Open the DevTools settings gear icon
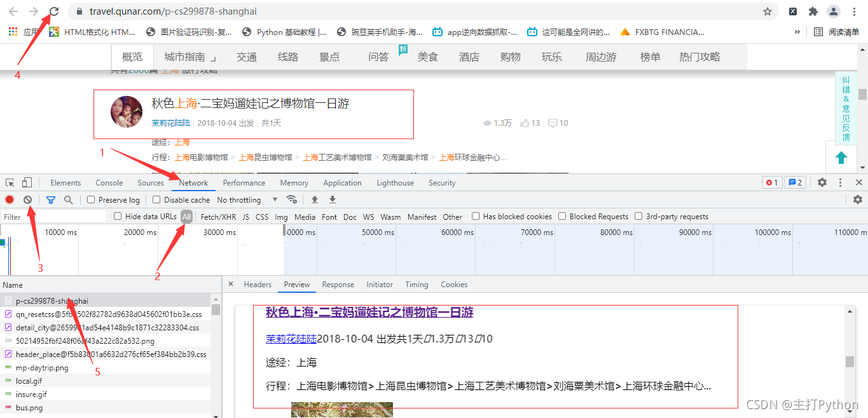Image resolution: width=868 pixels, height=418 pixels. coord(822,183)
